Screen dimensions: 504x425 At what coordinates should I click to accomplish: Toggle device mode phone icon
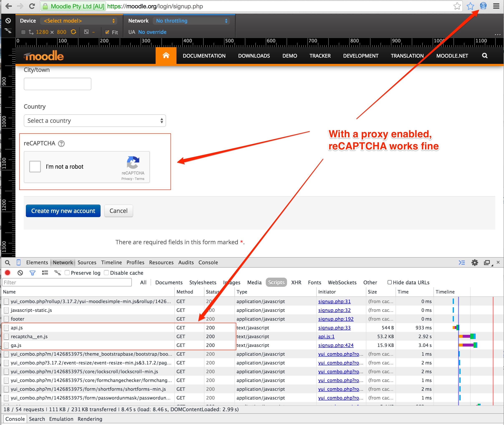tap(19, 263)
